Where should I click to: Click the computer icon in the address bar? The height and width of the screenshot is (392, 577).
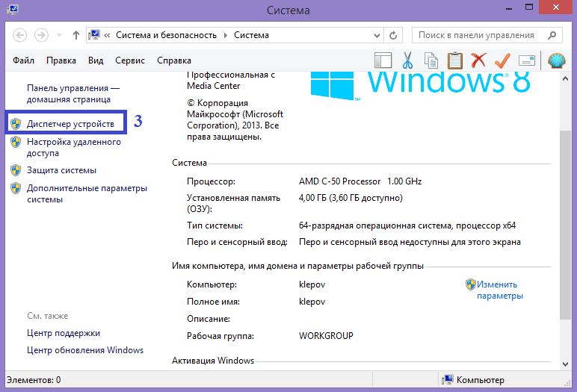94,35
